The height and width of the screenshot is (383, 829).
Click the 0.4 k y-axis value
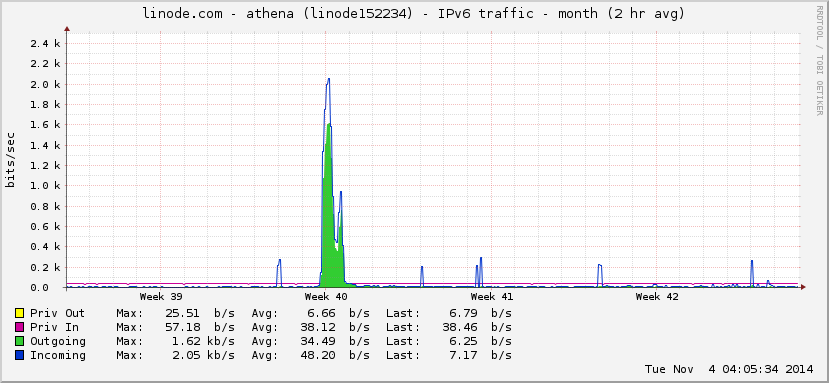pos(46,247)
